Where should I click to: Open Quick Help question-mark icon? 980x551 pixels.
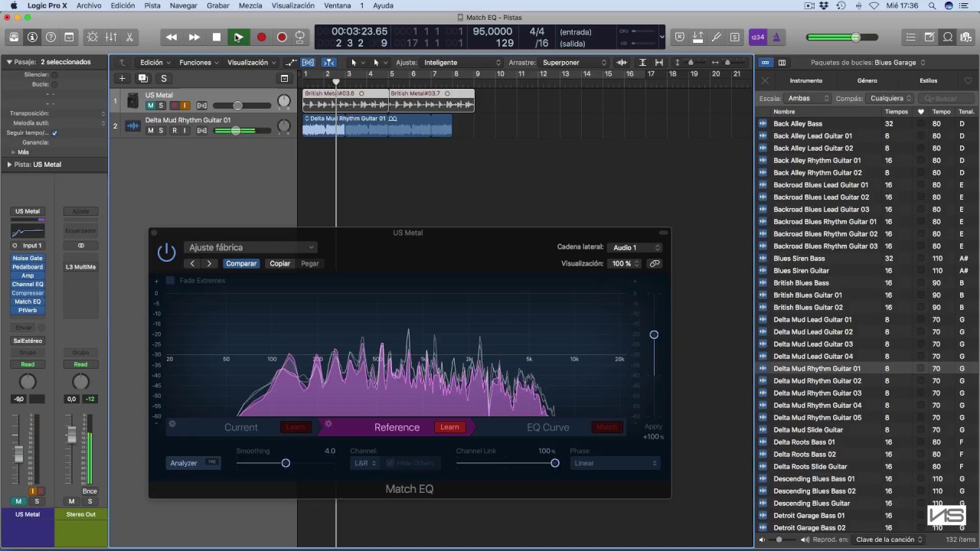[51, 37]
